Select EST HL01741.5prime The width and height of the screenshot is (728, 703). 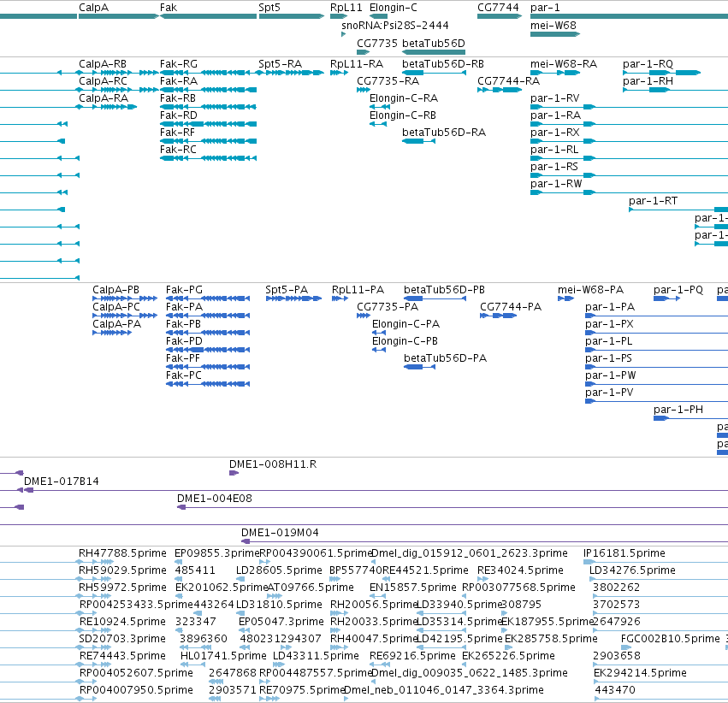point(223,656)
